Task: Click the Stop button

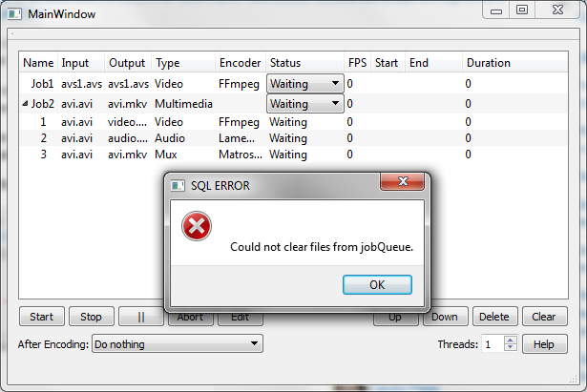Action: coord(91,317)
